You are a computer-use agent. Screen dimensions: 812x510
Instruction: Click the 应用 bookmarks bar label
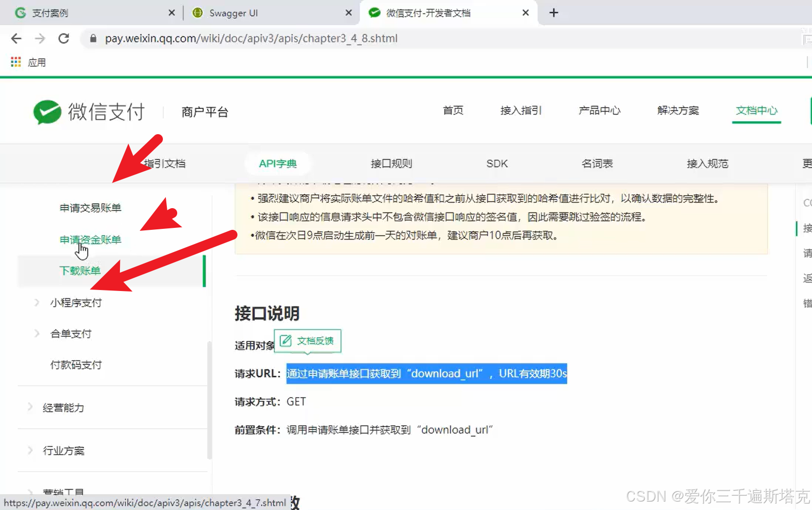click(x=37, y=63)
